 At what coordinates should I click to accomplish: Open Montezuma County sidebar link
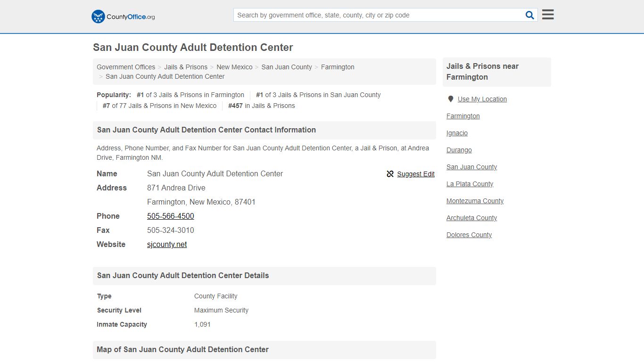475,201
